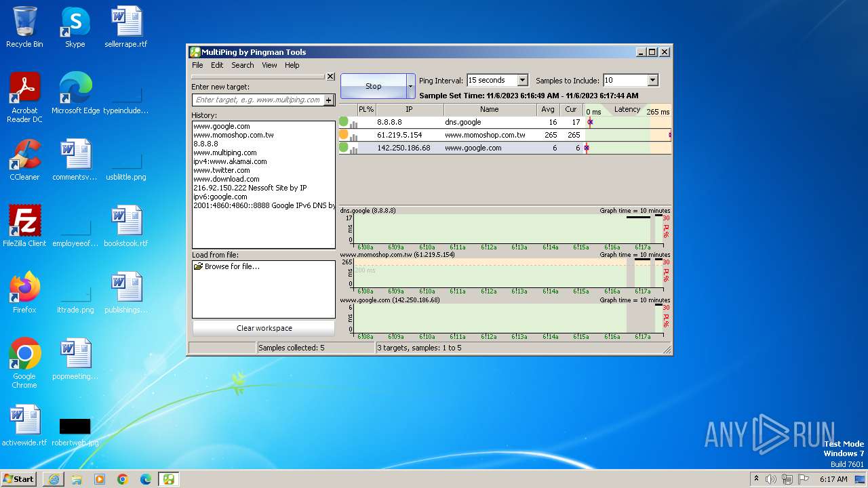Viewport: 868px width, 488px height.
Task: Toggle graph icon for the 142.250.186.68 row
Action: tap(353, 149)
